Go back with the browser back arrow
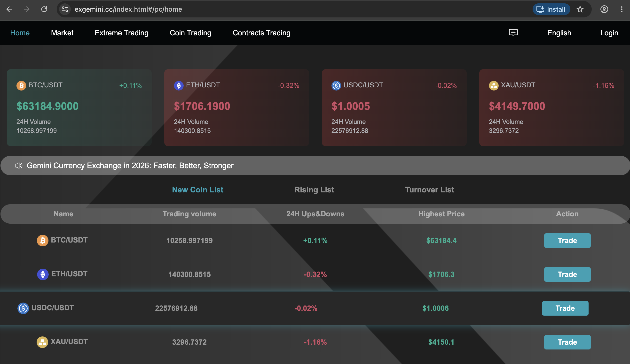This screenshot has width=630, height=364. [9, 9]
